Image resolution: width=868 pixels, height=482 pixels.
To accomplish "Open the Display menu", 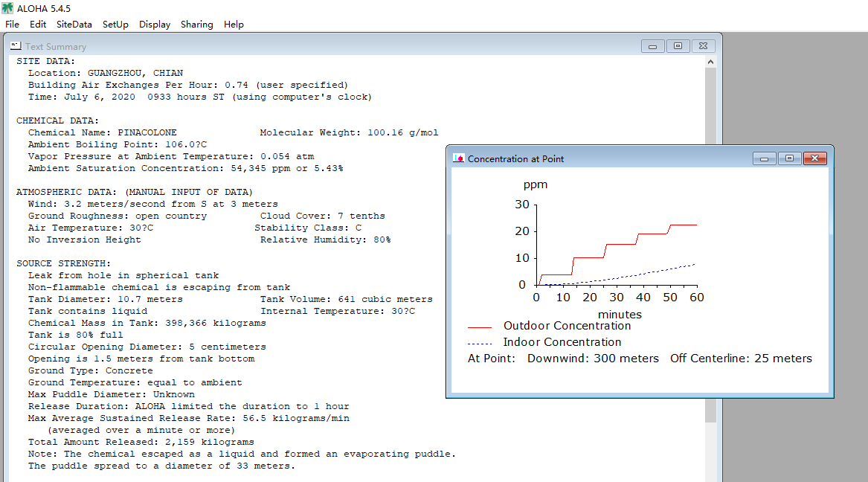I will pos(155,25).
